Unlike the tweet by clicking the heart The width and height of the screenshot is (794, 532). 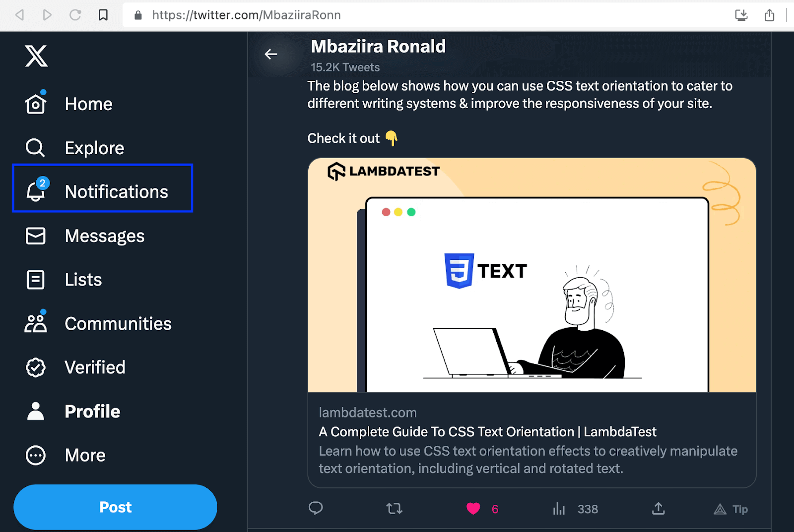click(473, 508)
